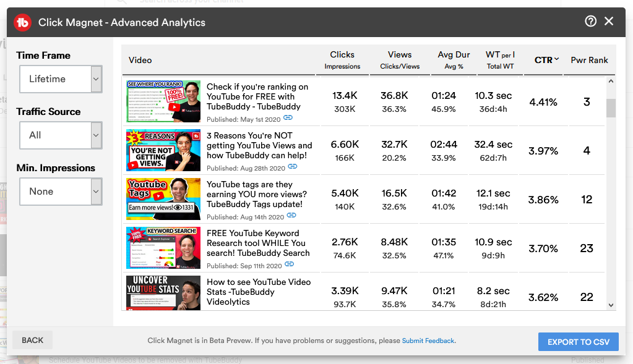633x364 pixels.
Task: Open the Traffic Source All dropdown
Action: click(61, 135)
